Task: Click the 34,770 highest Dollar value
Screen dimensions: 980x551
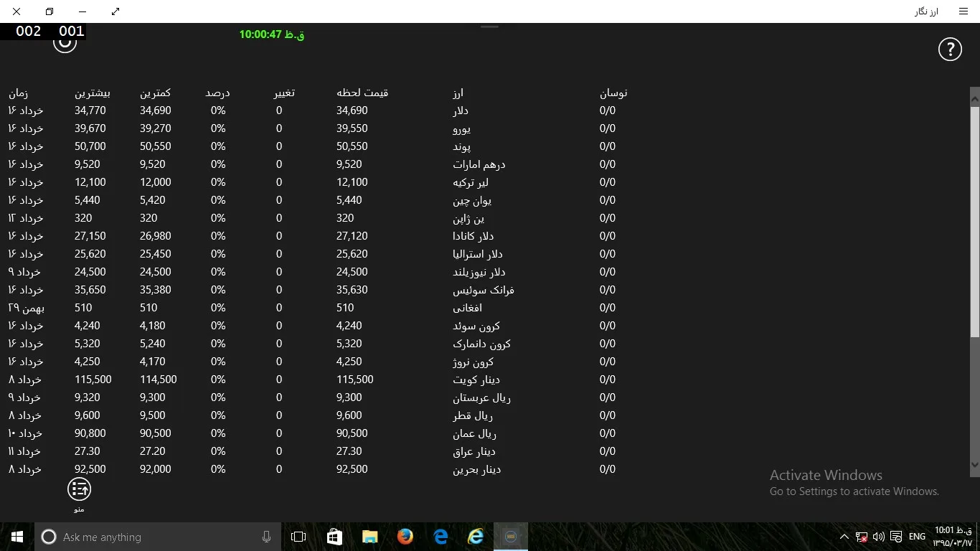Action: pos(90,110)
